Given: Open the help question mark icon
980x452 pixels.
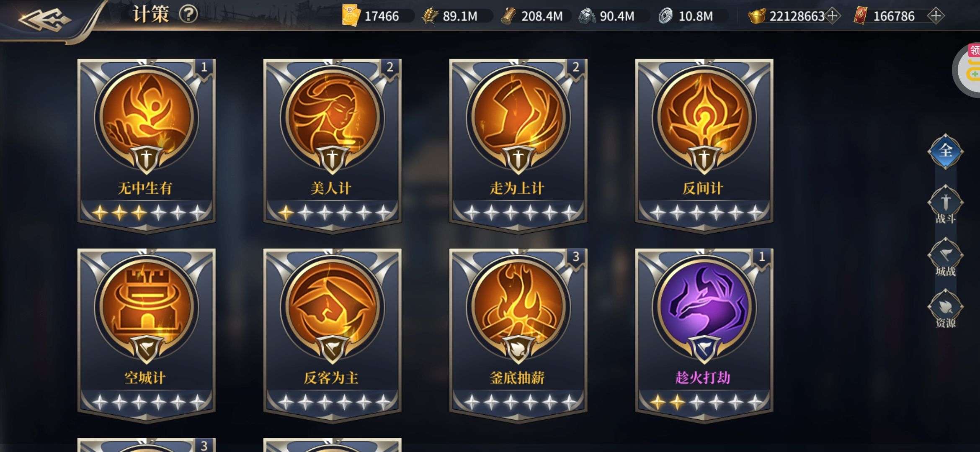Looking at the screenshot, I should (188, 15).
